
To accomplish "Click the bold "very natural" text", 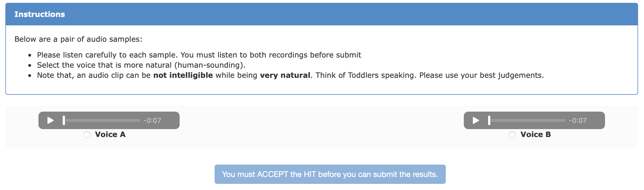I will [x=285, y=75].
